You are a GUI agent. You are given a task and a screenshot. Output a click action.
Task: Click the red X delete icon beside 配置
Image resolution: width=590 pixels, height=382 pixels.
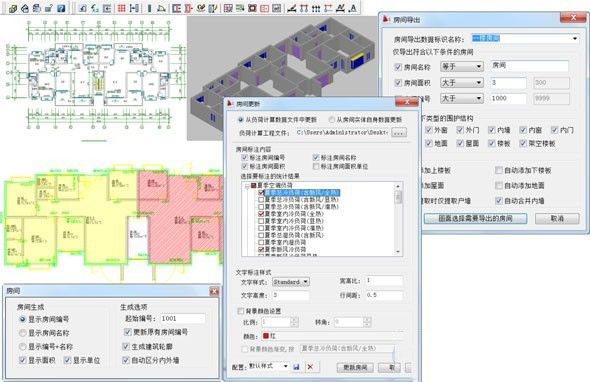[310, 367]
